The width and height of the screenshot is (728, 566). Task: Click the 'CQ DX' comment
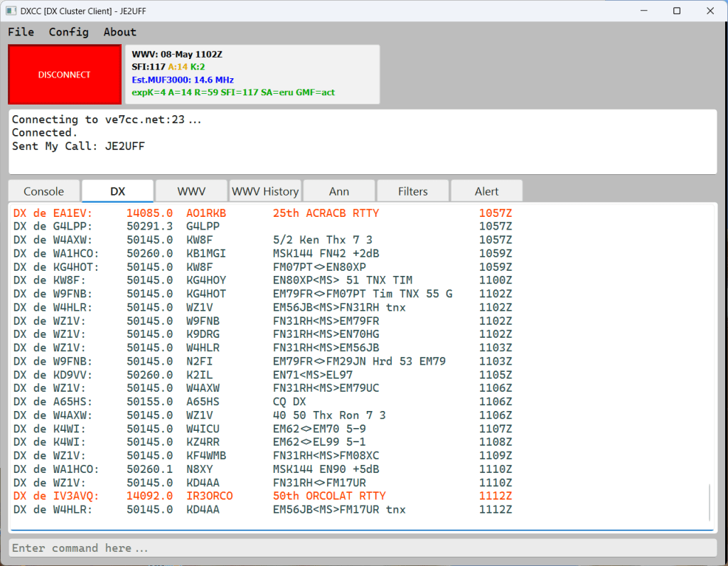(x=290, y=402)
